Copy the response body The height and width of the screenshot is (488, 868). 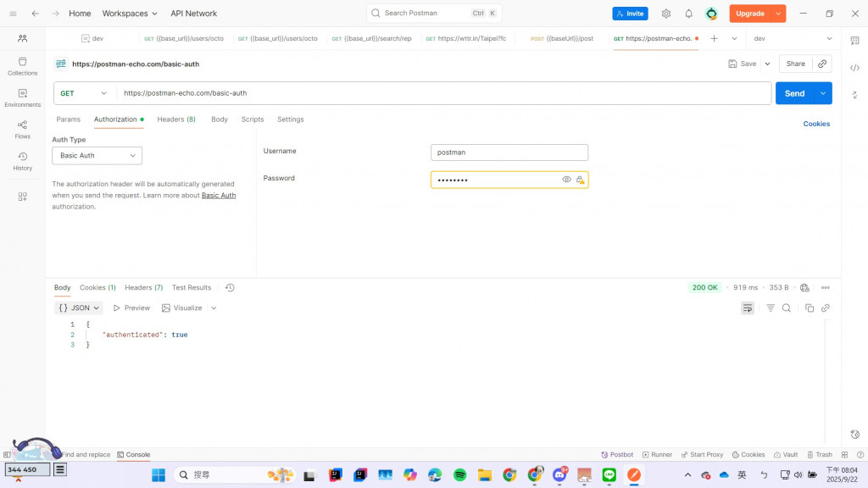pos(810,308)
